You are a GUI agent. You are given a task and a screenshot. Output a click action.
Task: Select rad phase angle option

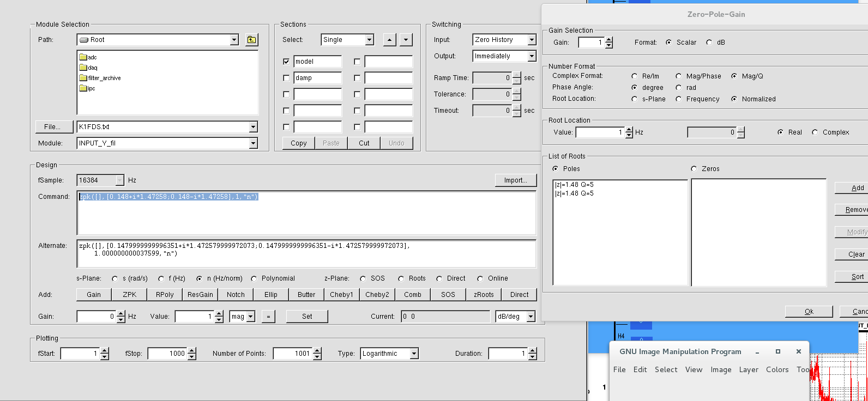[678, 88]
